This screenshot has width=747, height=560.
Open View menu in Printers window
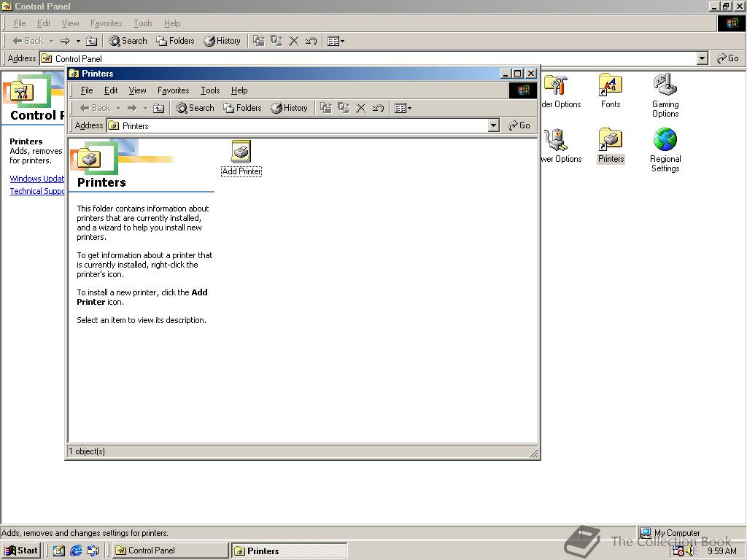click(x=137, y=90)
